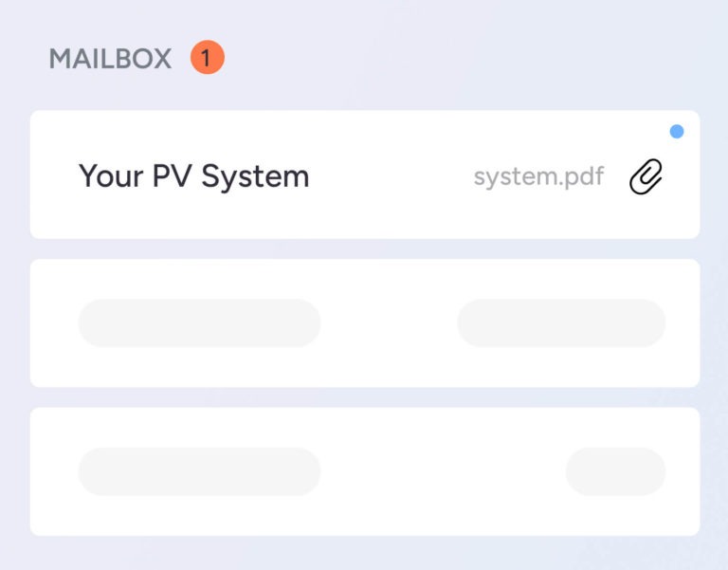This screenshot has width=728, height=570.
Task: Select the mail titled Your PV System
Action: [193, 176]
